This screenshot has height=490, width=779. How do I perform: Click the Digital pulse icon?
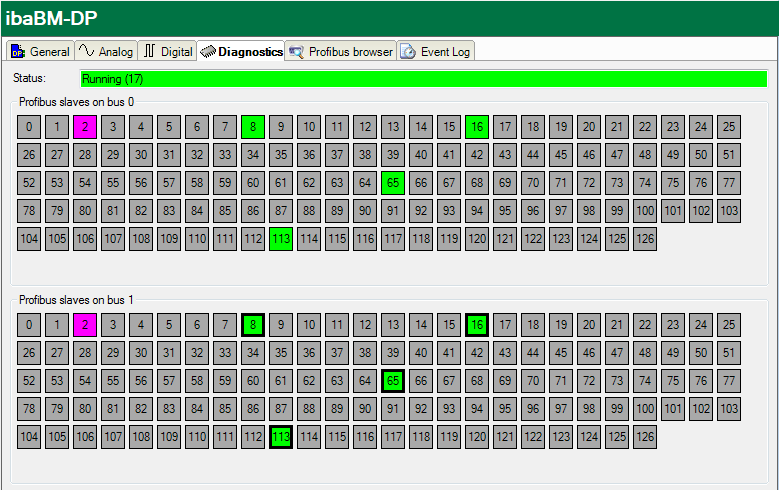click(x=150, y=51)
